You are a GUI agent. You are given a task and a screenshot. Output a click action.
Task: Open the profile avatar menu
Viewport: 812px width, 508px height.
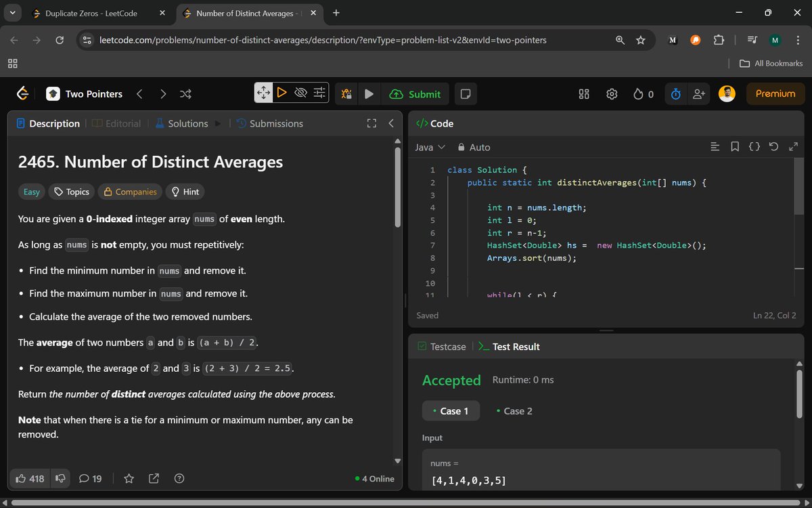click(727, 94)
